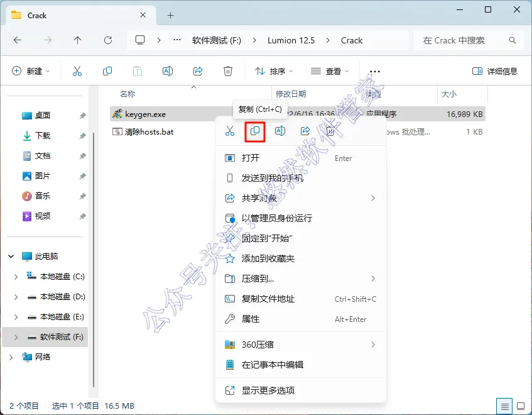Select 固定到"开始" menu entry
532x415 pixels.
(x=301, y=238)
